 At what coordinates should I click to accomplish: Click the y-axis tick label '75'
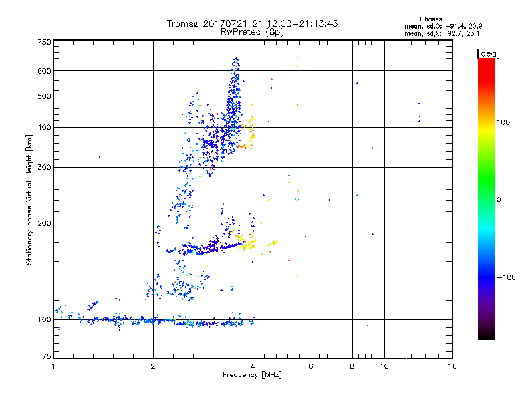(47, 356)
